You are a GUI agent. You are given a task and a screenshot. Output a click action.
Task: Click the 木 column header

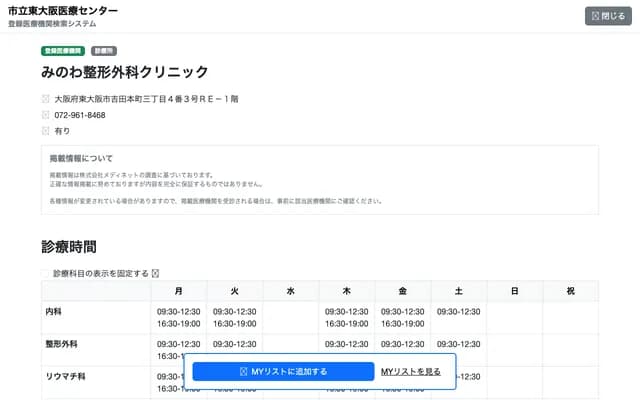(347, 291)
